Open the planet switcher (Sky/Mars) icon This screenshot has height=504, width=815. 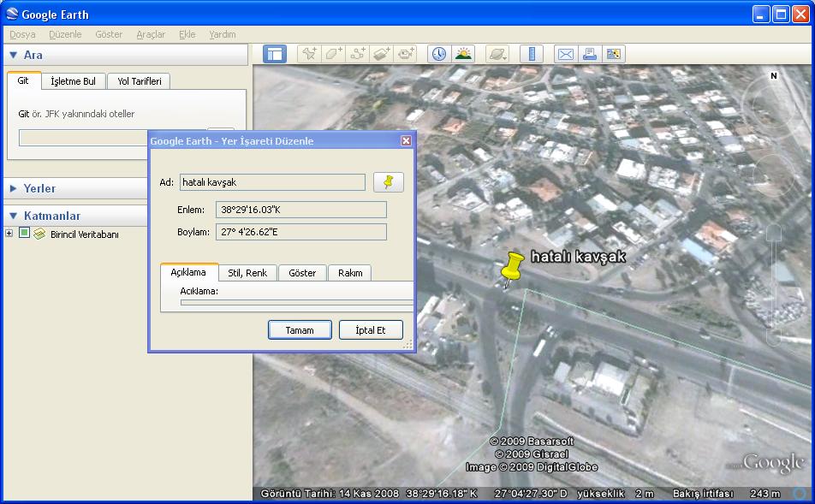tap(497, 54)
